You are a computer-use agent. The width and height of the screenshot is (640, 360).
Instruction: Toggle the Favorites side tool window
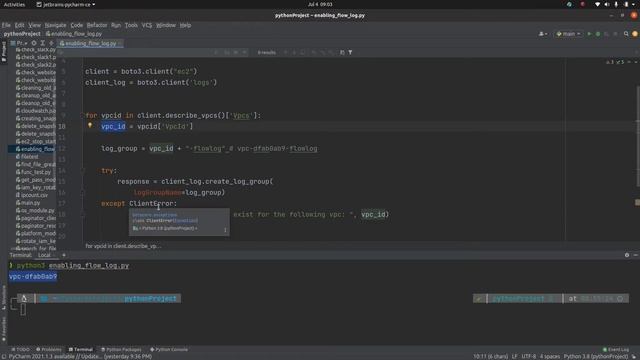(x=4, y=329)
